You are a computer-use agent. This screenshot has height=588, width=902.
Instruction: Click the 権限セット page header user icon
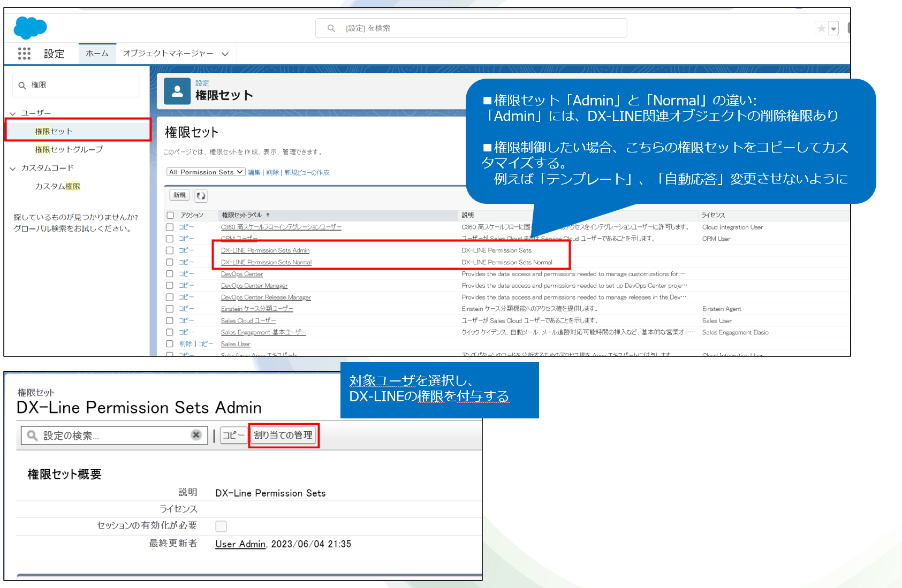coord(177,91)
